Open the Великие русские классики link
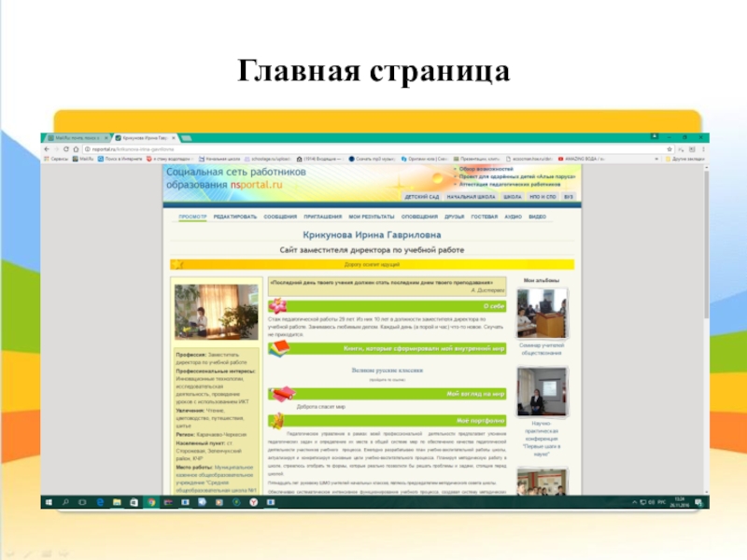 pyautogui.click(x=388, y=370)
